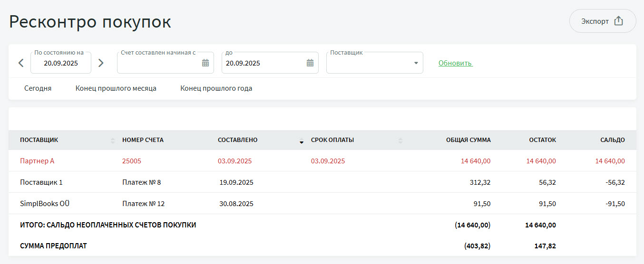Click the SimplBooks OÜ supplier name
This screenshot has width=644, height=264.
[45, 204]
